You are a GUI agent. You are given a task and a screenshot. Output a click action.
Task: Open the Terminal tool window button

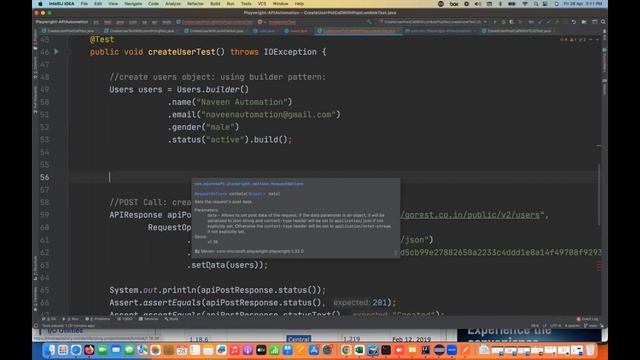click(149, 319)
